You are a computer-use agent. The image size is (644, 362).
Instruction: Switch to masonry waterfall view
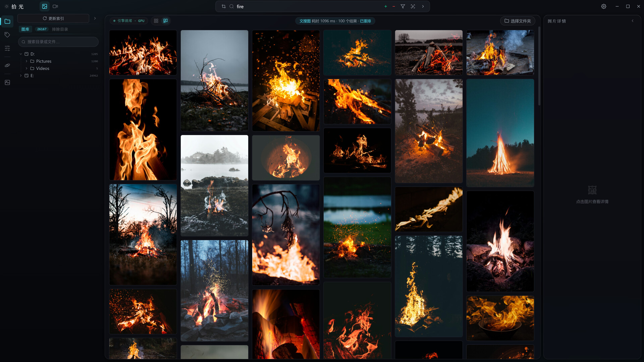[x=165, y=21]
